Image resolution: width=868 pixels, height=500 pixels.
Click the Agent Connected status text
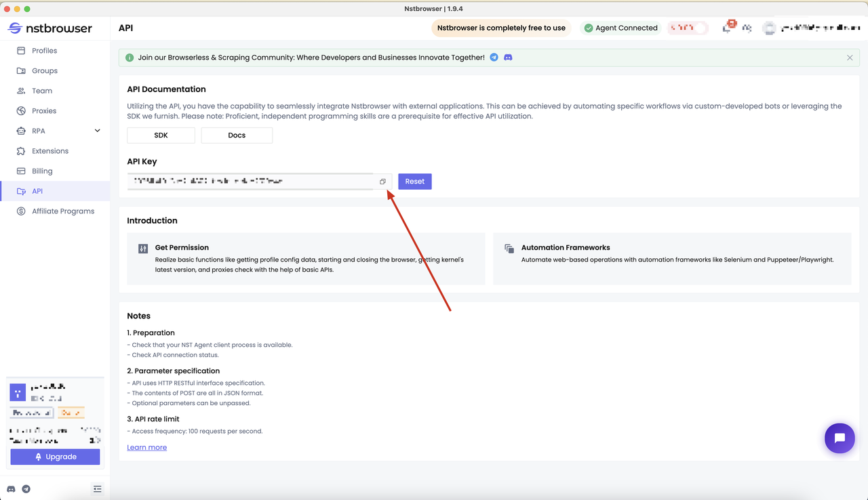(627, 28)
